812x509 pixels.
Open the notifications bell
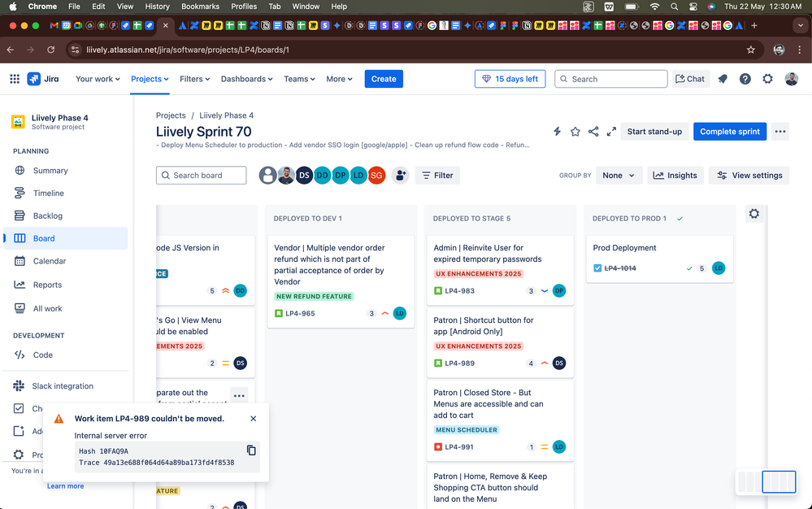pos(723,79)
